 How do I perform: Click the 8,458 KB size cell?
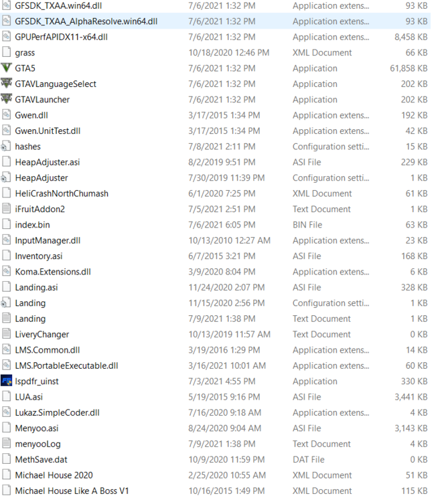(x=411, y=37)
